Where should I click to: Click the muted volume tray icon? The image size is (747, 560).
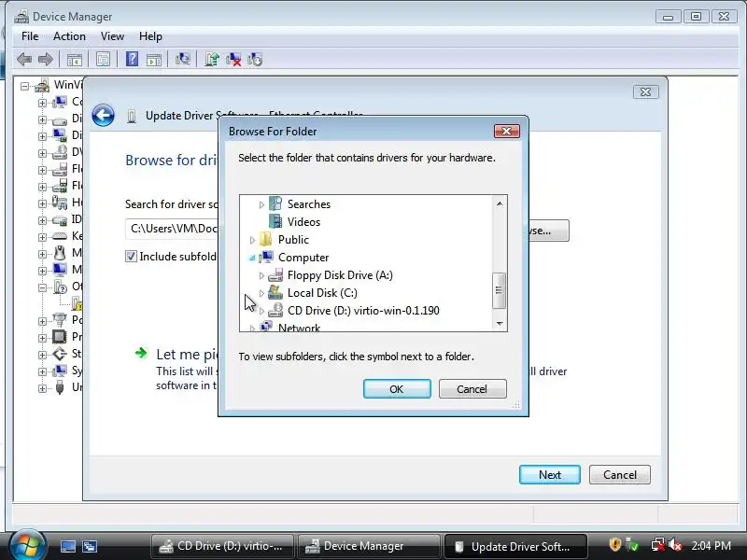pos(674,544)
